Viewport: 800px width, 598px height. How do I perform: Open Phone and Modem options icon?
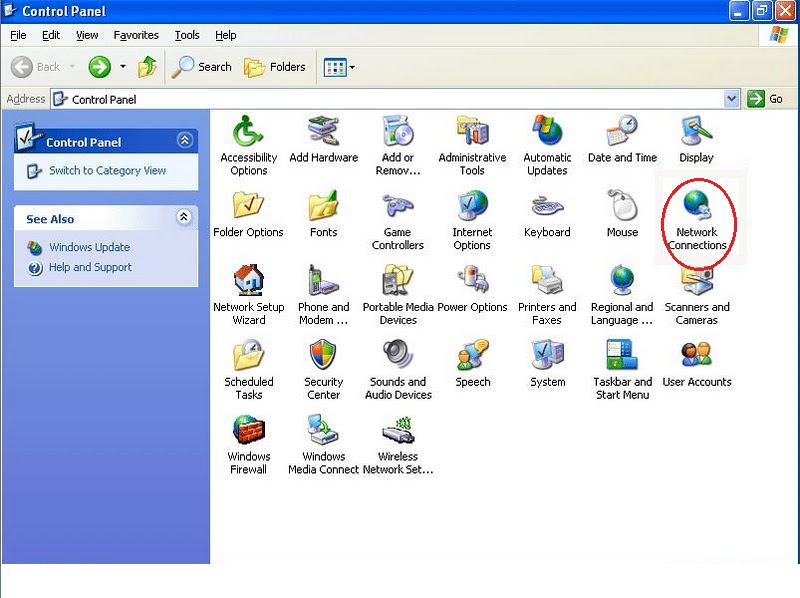tap(323, 281)
